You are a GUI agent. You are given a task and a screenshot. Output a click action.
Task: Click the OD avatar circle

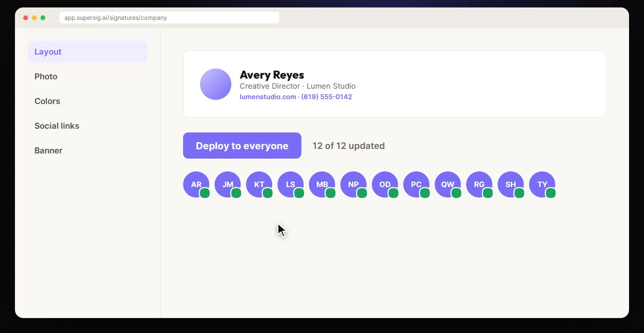(x=385, y=184)
